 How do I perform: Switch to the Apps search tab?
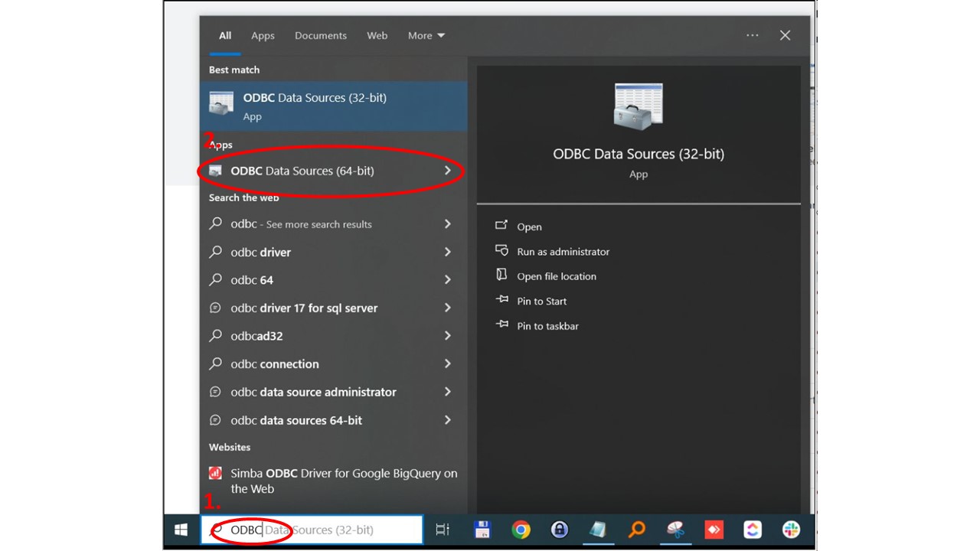click(x=263, y=35)
